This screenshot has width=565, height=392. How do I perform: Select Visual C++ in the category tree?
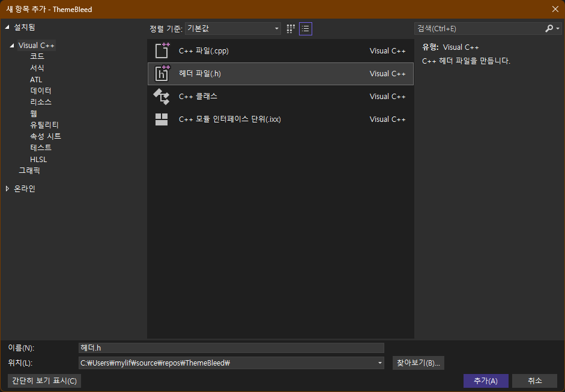pyautogui.click(x=37, y=46)
